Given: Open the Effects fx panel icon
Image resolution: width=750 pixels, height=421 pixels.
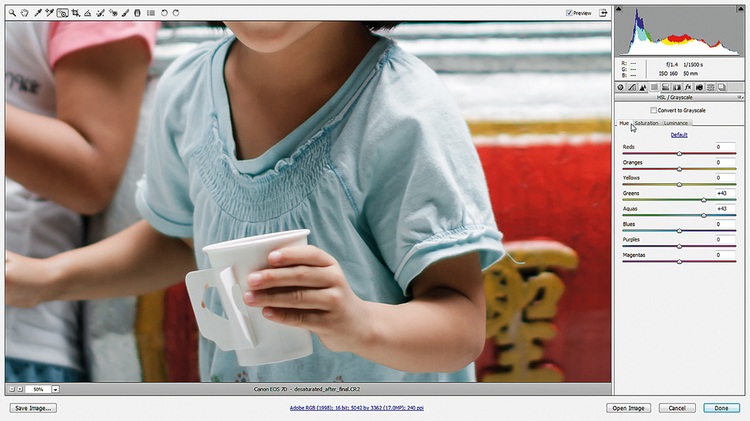Looking at the screenshot, I should point(688,87).
